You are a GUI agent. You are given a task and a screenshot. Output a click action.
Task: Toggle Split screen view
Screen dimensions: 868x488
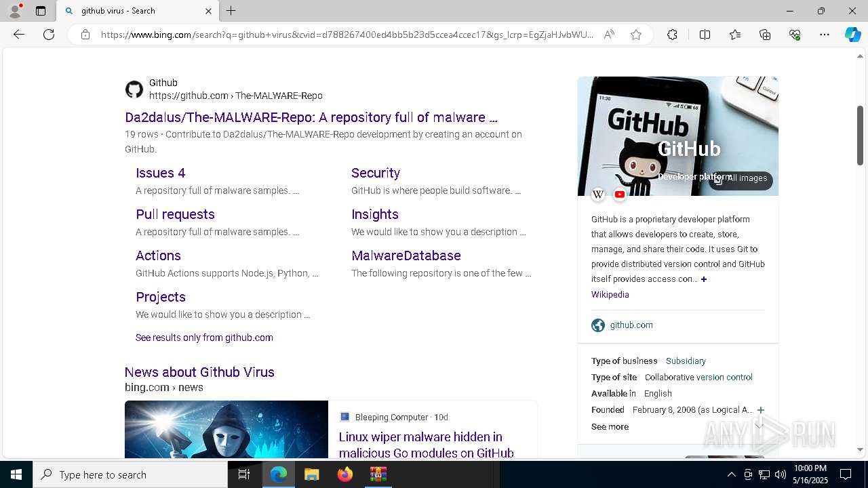tap(705, 35)
